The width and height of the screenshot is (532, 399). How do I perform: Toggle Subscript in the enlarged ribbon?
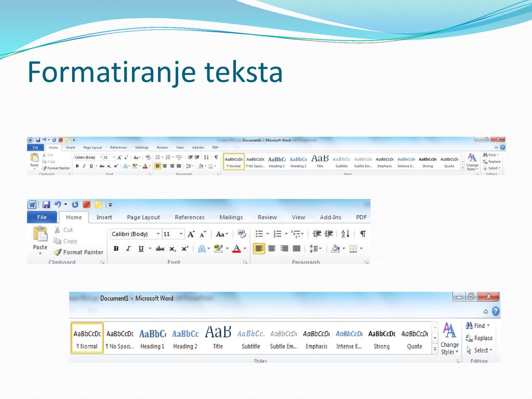pyautogui.click(x=172, y=249)
